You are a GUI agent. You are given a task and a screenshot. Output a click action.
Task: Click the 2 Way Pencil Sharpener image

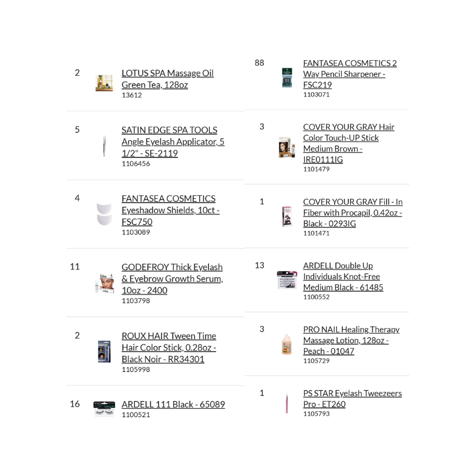point(287,78)
